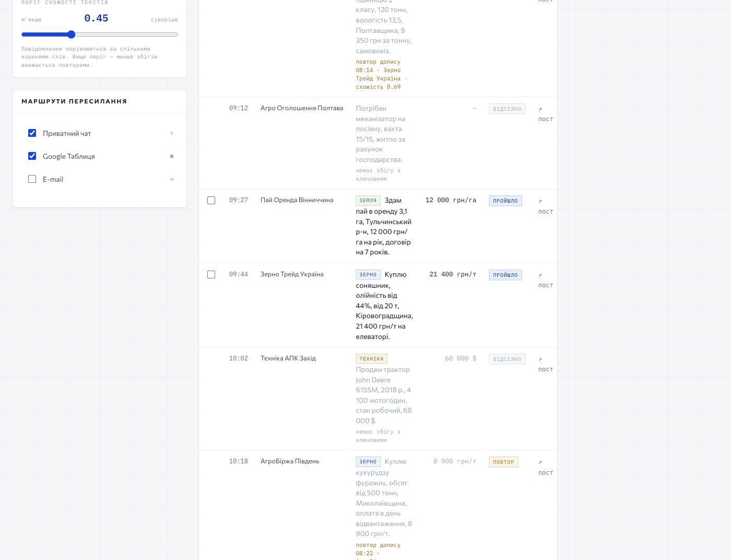Open post link for 09:44 Зерно Трейд row
Viewport: 731px width, 560px height.
tap(545, 281)
